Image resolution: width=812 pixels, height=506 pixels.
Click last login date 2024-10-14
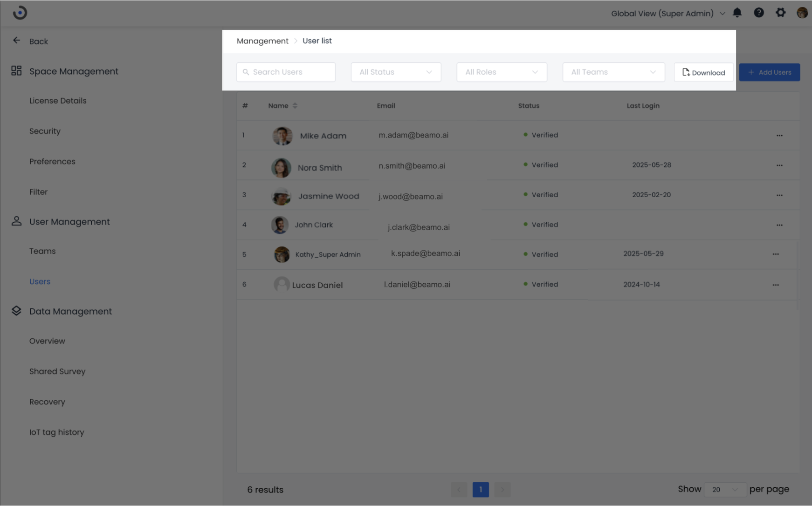tap(641, 284)
